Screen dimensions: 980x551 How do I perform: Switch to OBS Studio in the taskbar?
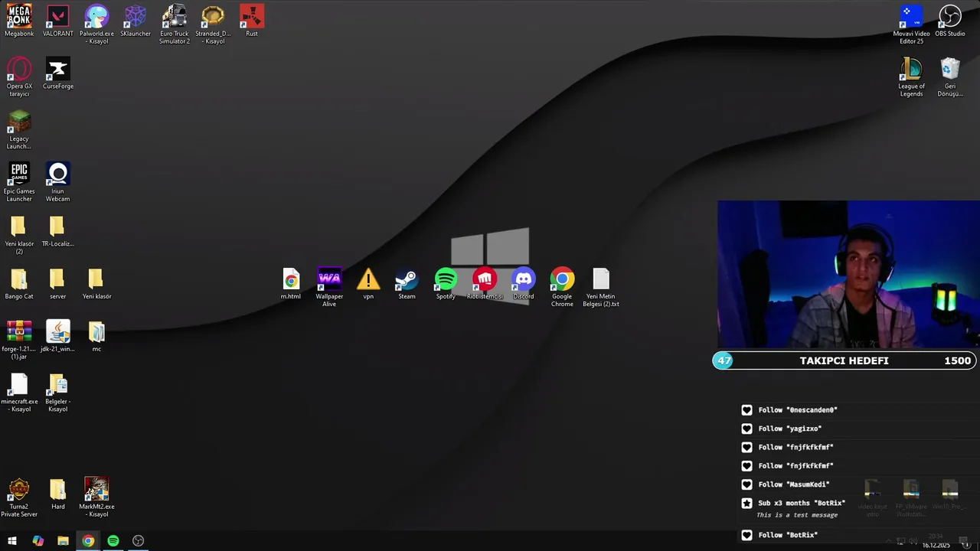pos(139,541)
